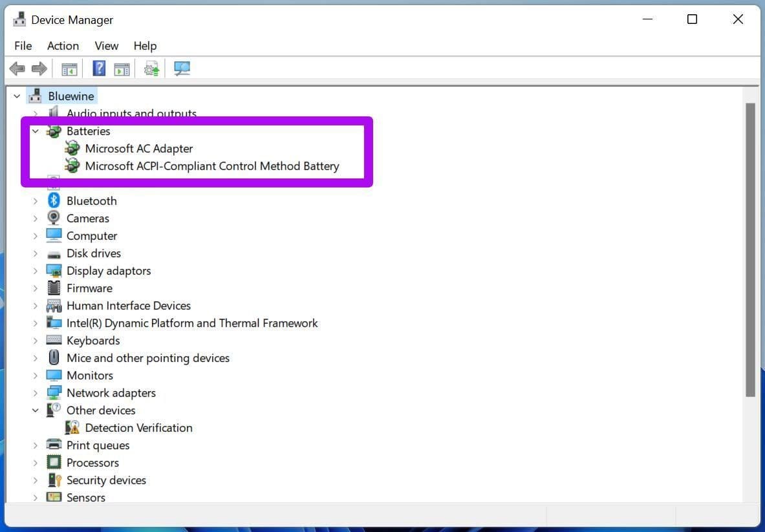Expand the Keyboards category chevron

pos(35,341)
